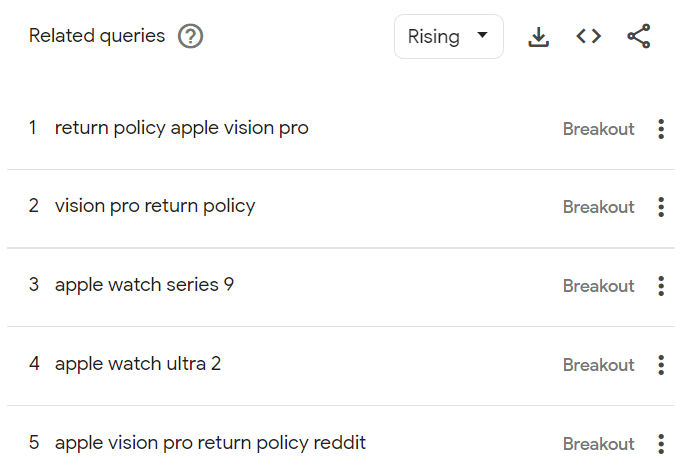
Task: Click Breakout label of first query
Action: [x=598, y=129]
